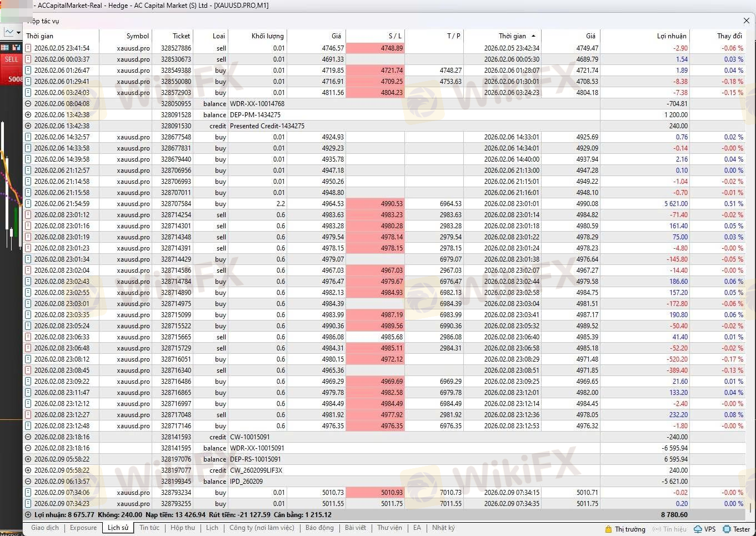756x536 pixels.
Task: Open the Exposure tab
Action: pyautogui.click(x=83, y=528)
